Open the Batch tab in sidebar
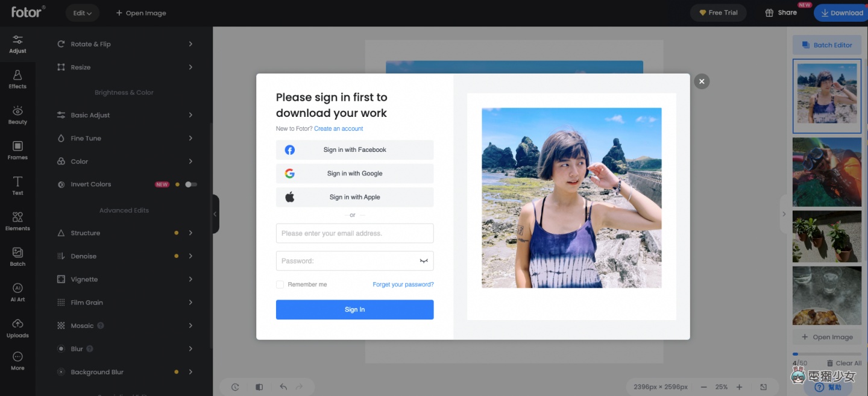The width and height of the screenshot is (868, 396). click(x=17, y=256)
